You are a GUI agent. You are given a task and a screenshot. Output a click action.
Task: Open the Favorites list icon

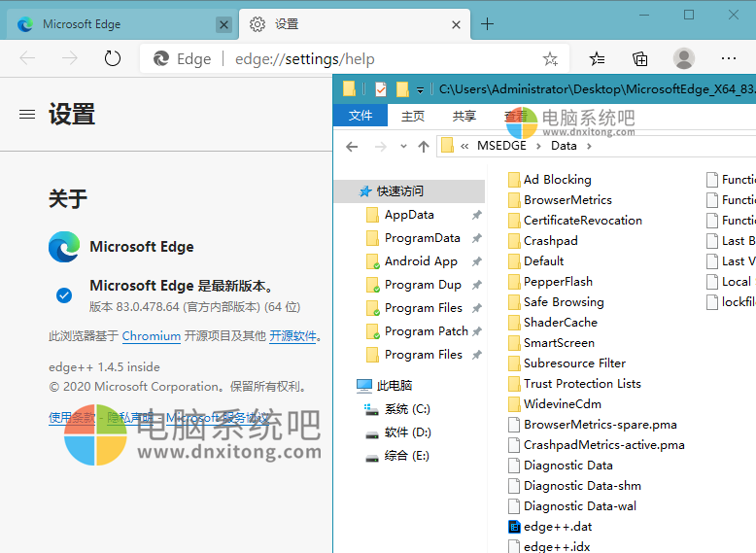click(597, 59)
